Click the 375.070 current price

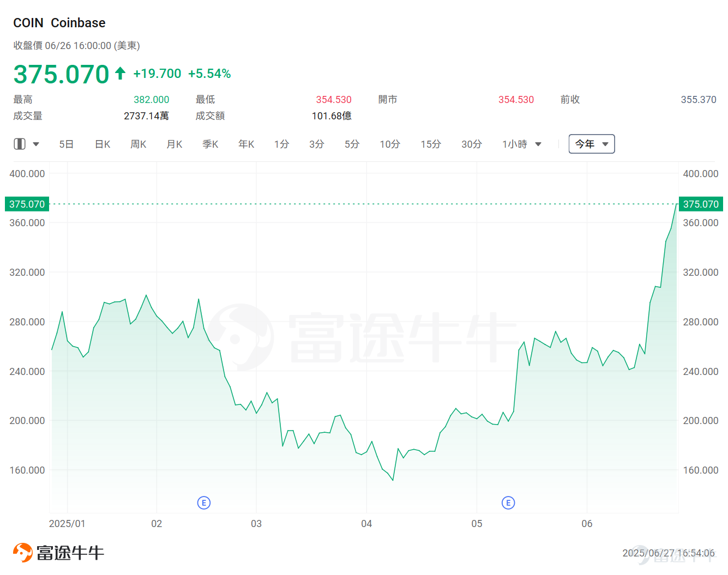point(62,74)
